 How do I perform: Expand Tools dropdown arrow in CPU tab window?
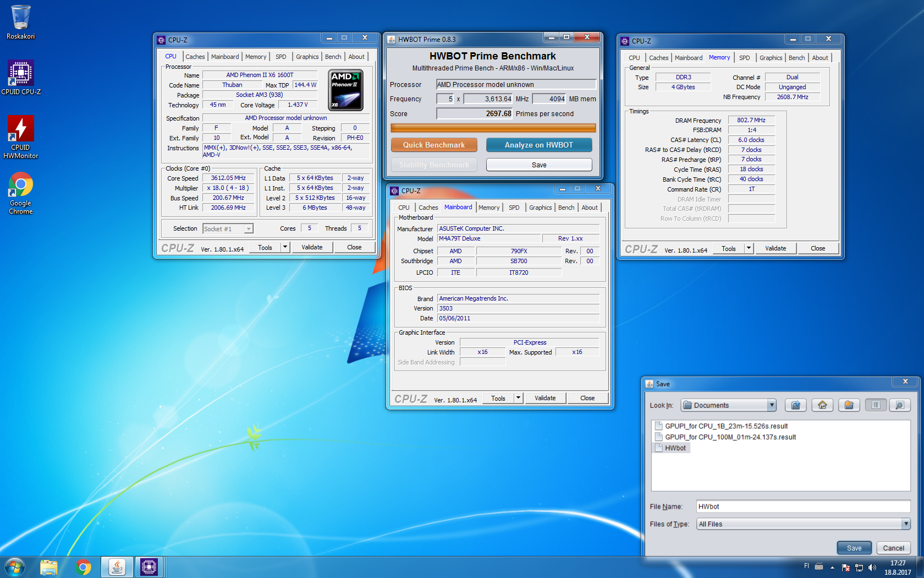[x=285, y=247]
